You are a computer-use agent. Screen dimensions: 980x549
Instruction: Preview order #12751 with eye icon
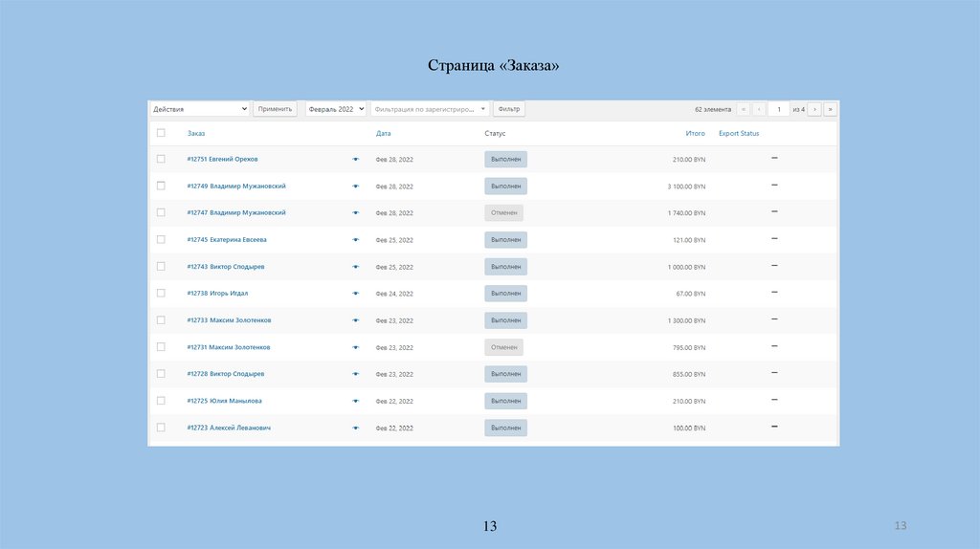(x=355, y=160)
